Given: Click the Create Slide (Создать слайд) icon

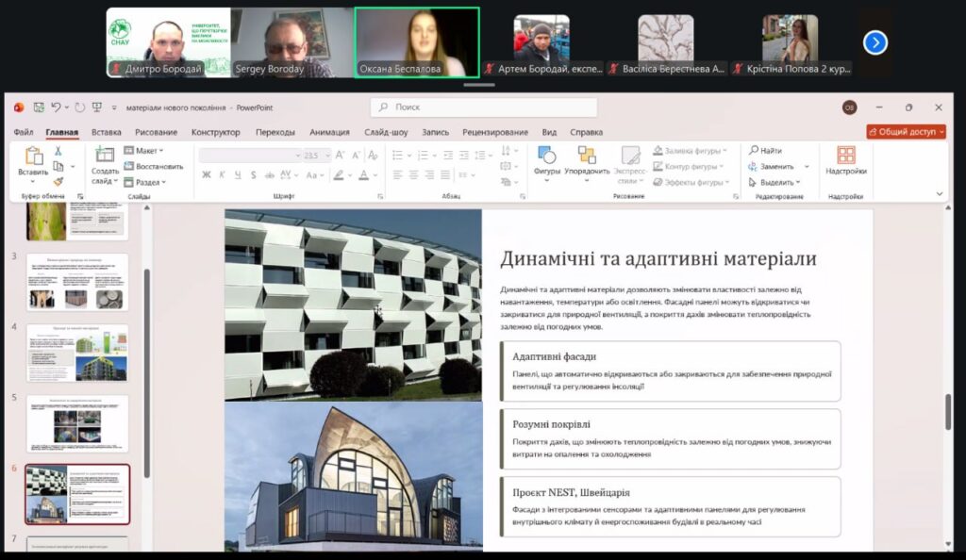Looking at the screenshot, I should click(105, 156).
